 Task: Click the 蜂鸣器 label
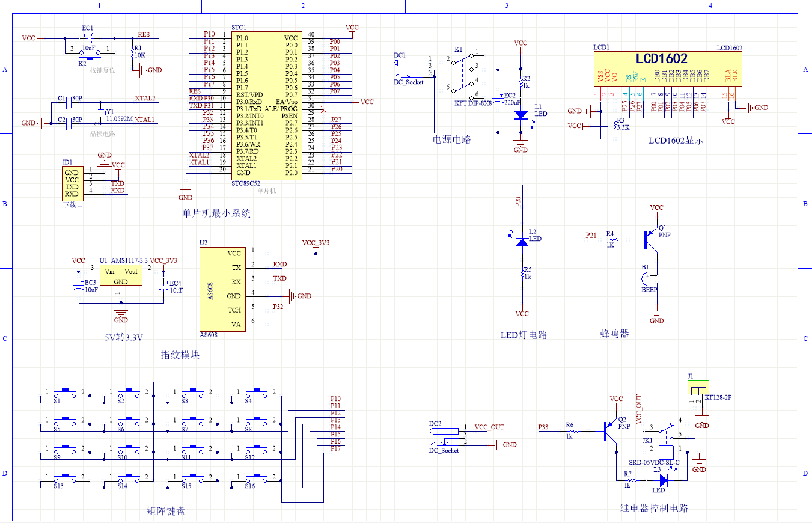614,333
